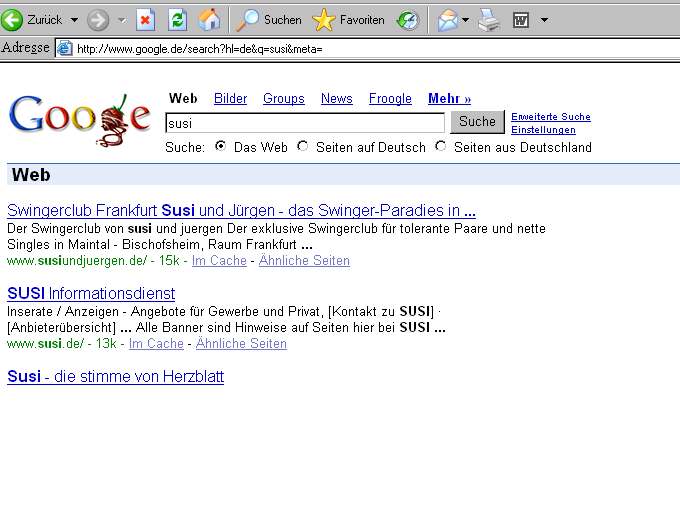Click the Zurück back arrow icon

click(x=13, y=19)
